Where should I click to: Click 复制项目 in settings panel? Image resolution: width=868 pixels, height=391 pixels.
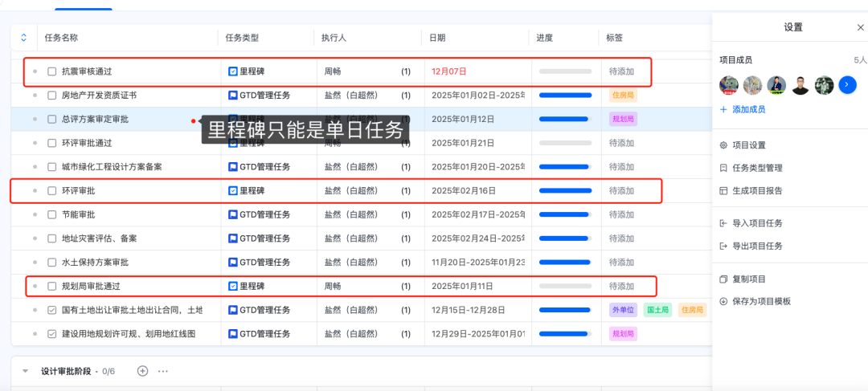tap(749, 279)
